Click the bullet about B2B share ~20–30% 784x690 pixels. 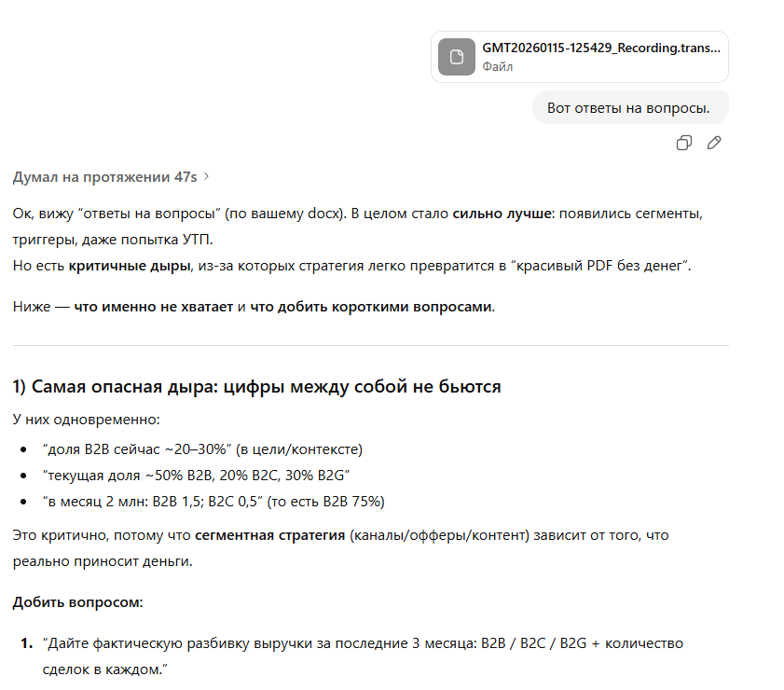coord(202,448)
